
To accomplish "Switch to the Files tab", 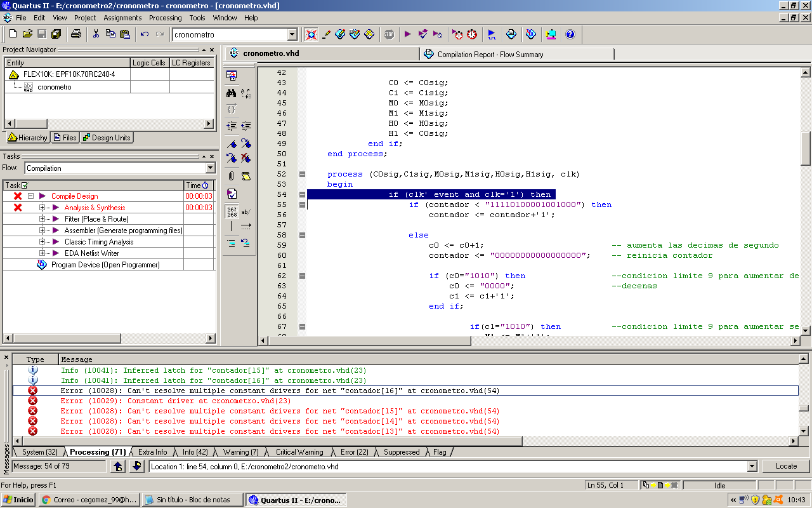I will click(x=65, y=138).
